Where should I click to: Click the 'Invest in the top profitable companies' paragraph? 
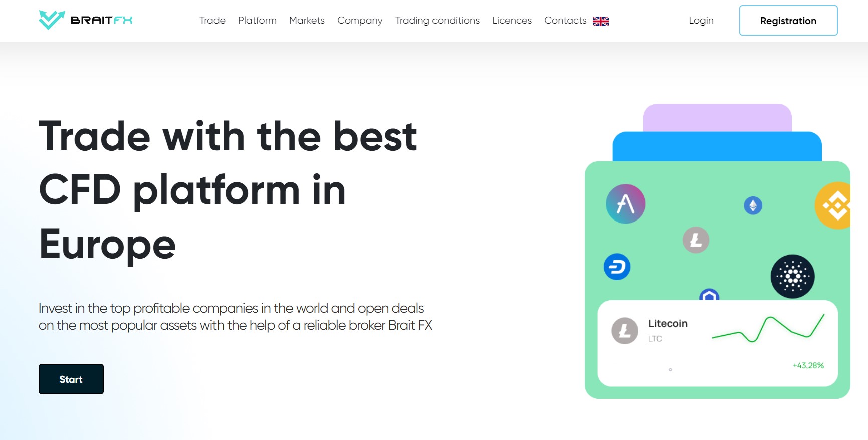pos(236,317)
